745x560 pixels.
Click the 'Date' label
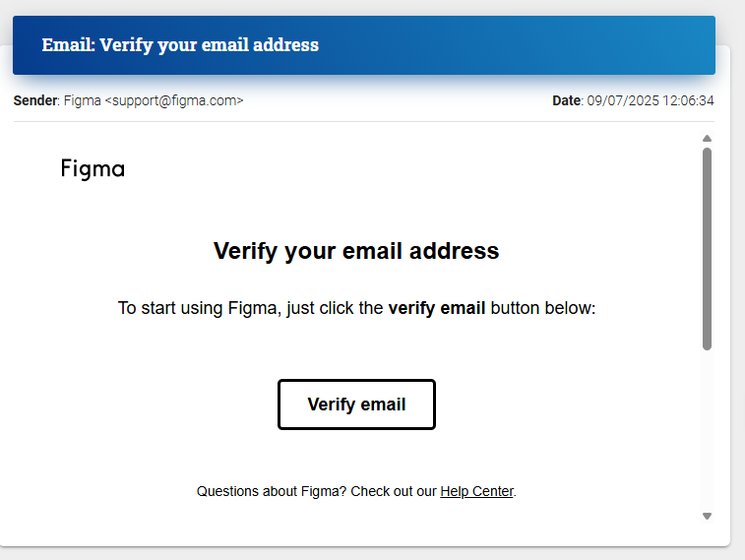(x=566, y=100)
